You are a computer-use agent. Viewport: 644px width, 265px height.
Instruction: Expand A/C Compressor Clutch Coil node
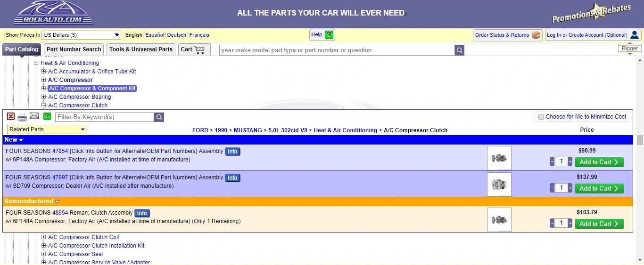44,237
